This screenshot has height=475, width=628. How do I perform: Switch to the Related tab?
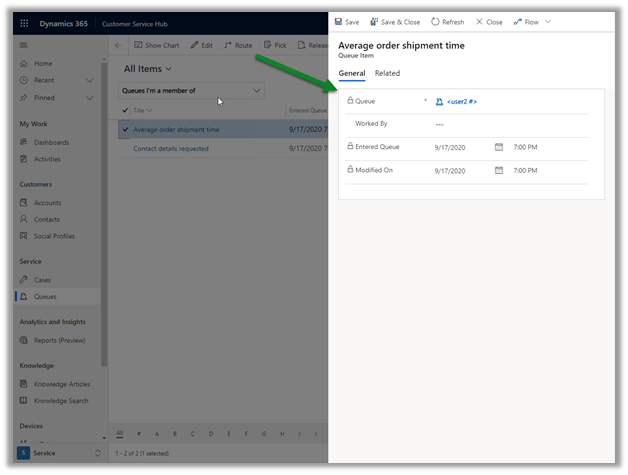click(x=387, y=73)
